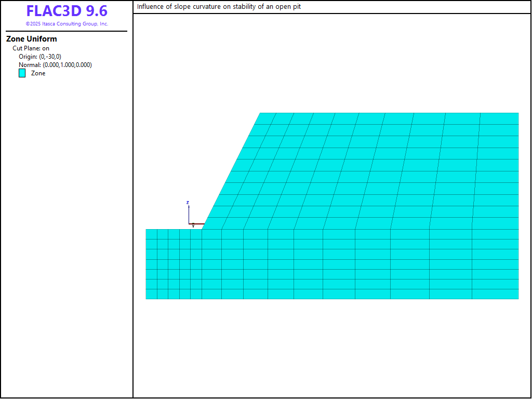
Task: Select the bottom-left corner zone of the mesh
Action: pos(151,294)
